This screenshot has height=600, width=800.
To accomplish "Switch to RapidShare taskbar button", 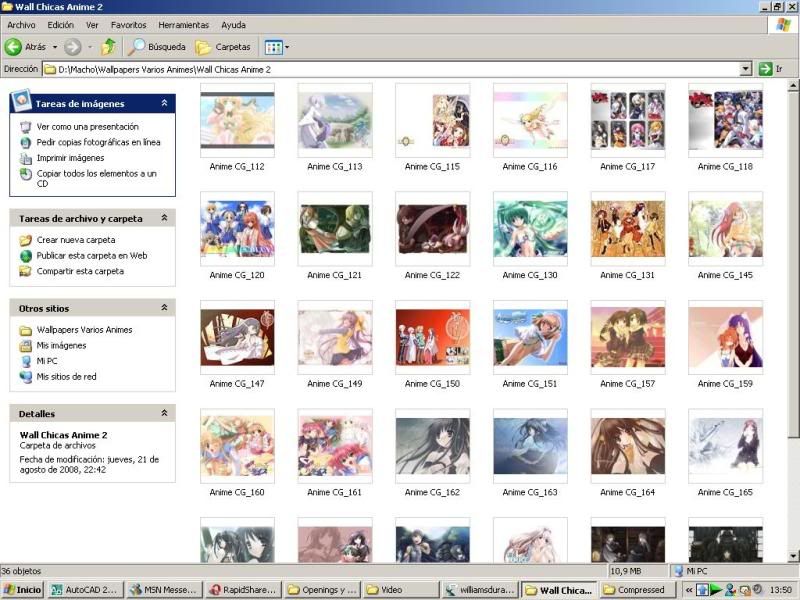I will click(243, 590).
